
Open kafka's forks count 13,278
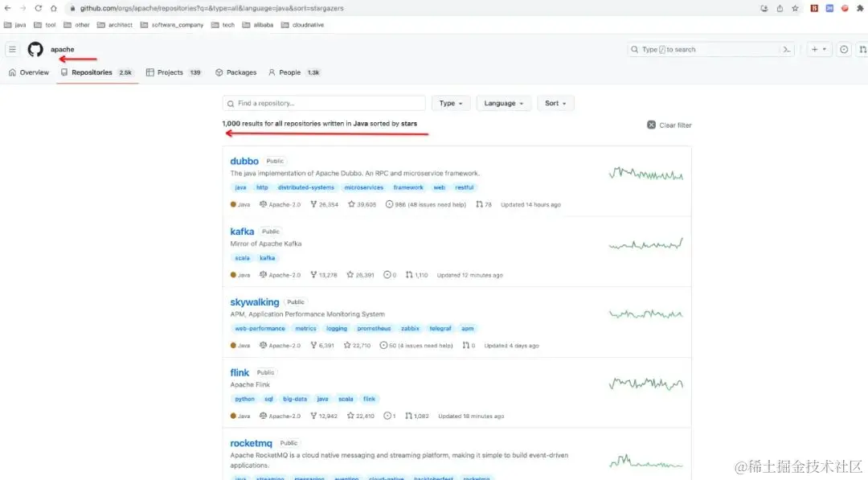[x=323, y=275]
